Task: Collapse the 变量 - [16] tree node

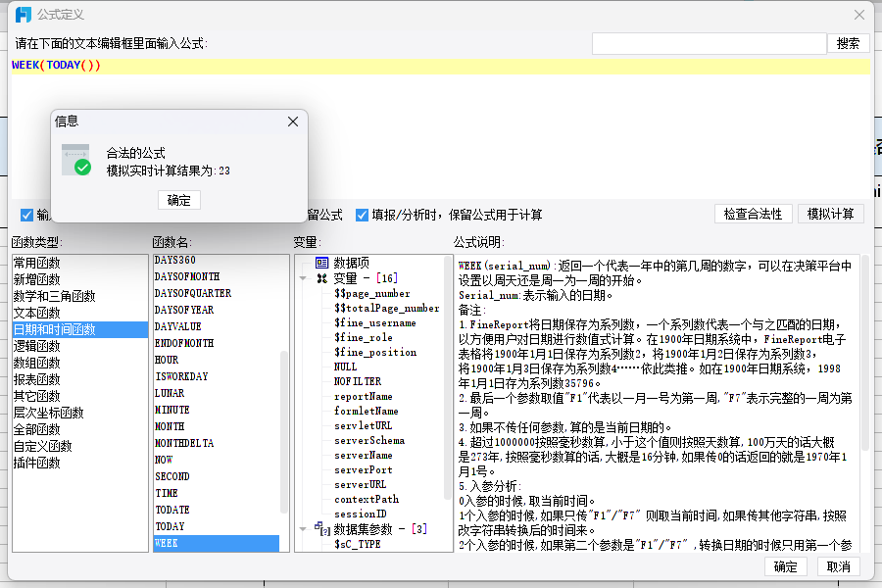Action: click(303, 278)
